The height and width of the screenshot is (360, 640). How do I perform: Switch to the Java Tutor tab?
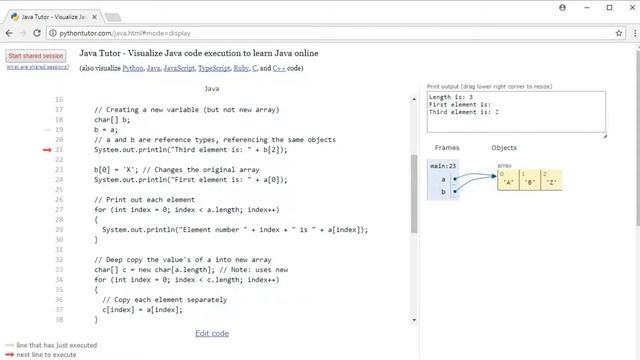pos(53,17)
